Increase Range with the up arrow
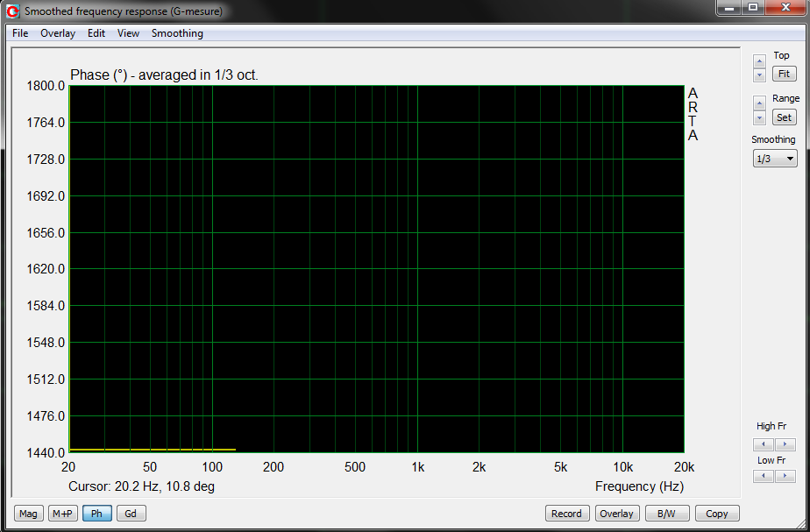Viewport: 810px width, 532px height. pyautogui.click(x=759, y=103)
